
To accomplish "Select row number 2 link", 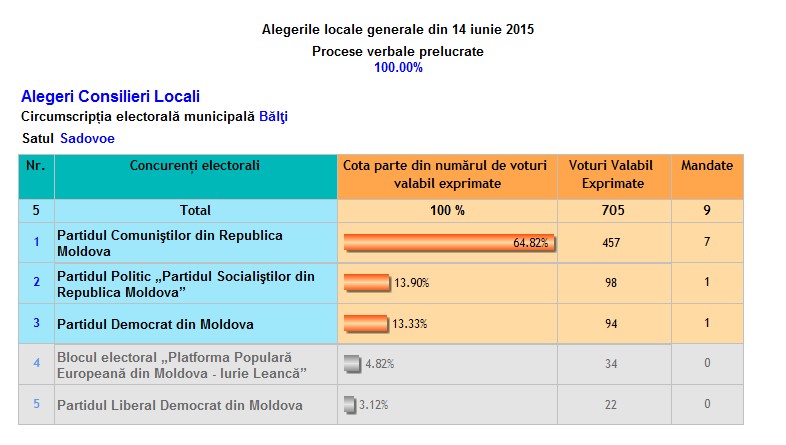I will 36,282.
